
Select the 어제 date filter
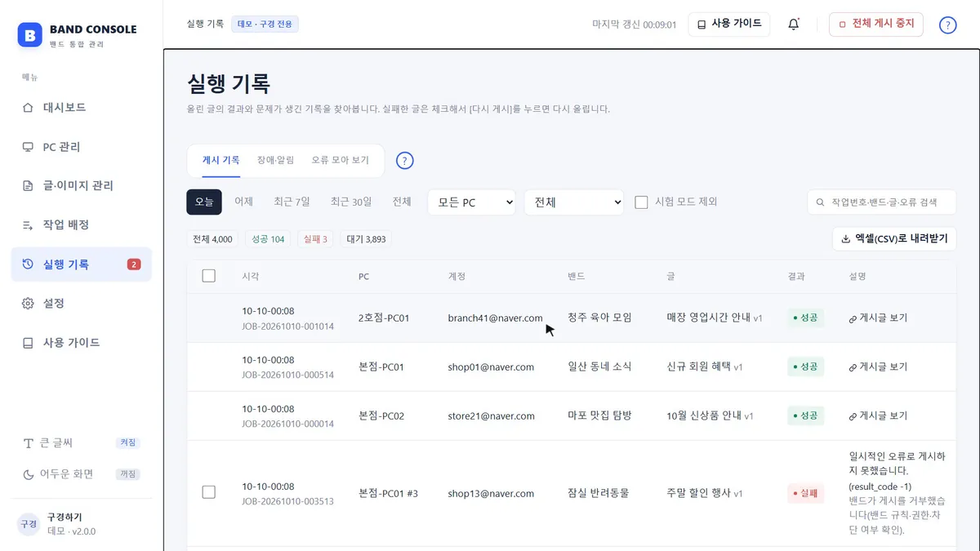(x=243, y=202)
